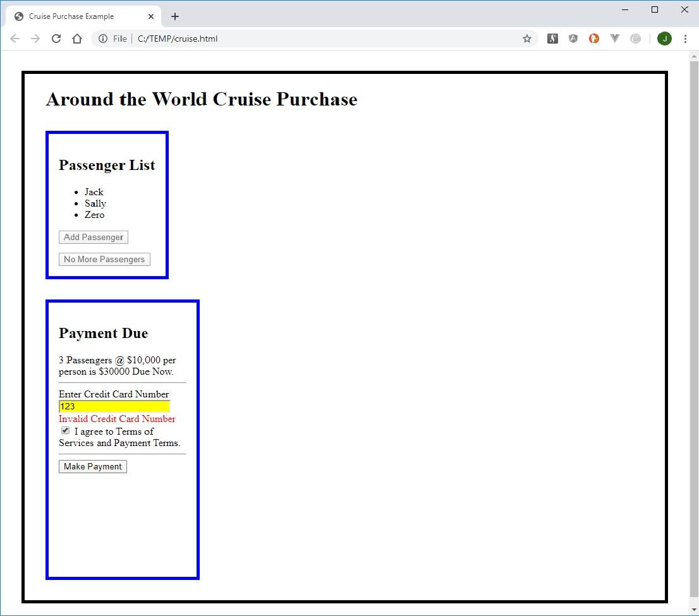Click the vertical page scrollbar
The image size is (699, 616).
694,329
